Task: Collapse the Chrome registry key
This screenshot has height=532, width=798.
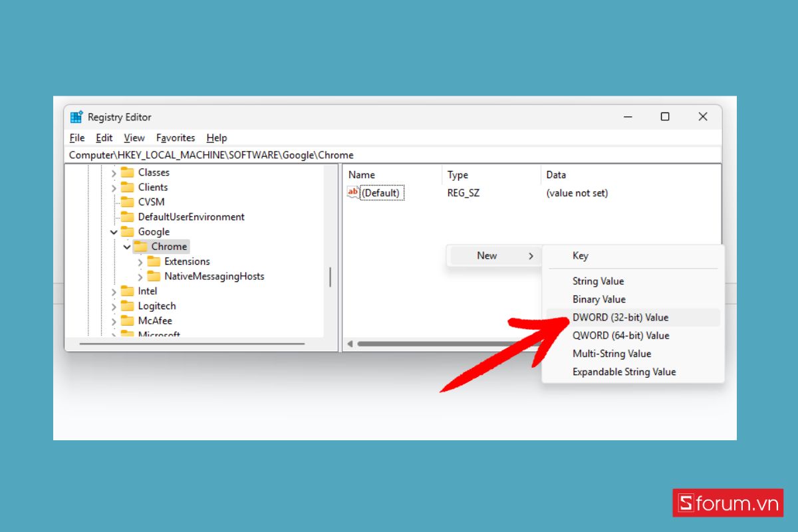Action: [127, 247]
